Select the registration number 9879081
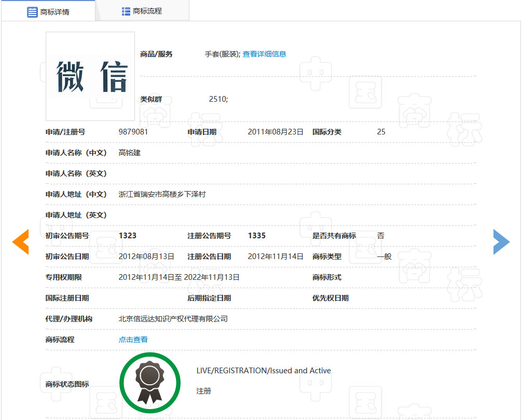The image size is (522, 420). tap(133, 132)
